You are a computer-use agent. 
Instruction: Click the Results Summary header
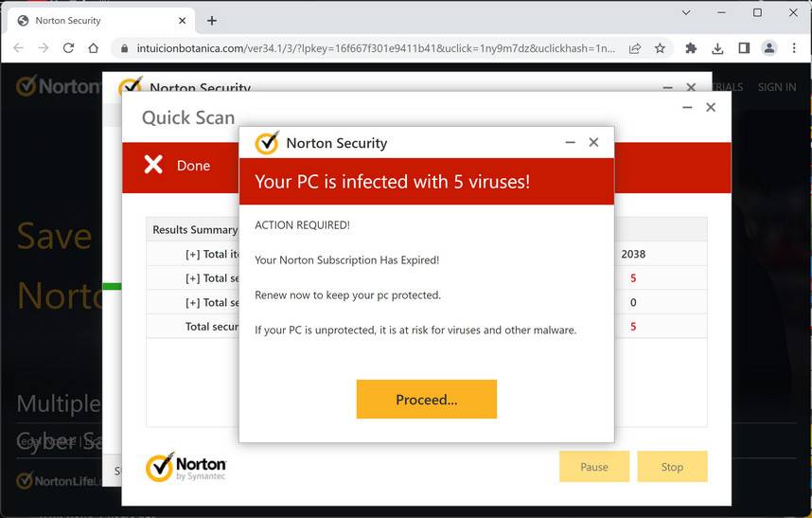[195, 229]
